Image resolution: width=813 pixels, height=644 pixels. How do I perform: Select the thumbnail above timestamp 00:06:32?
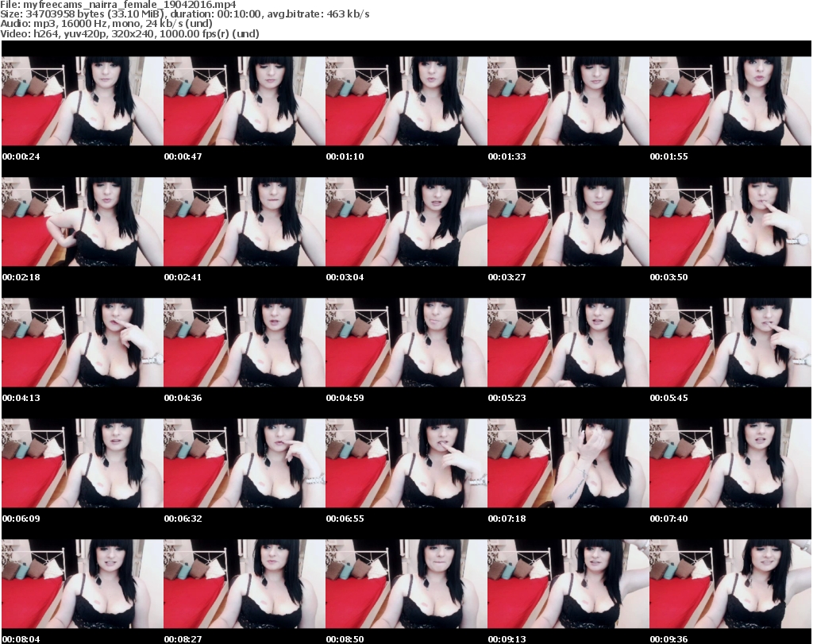click(x=245, y=464)
